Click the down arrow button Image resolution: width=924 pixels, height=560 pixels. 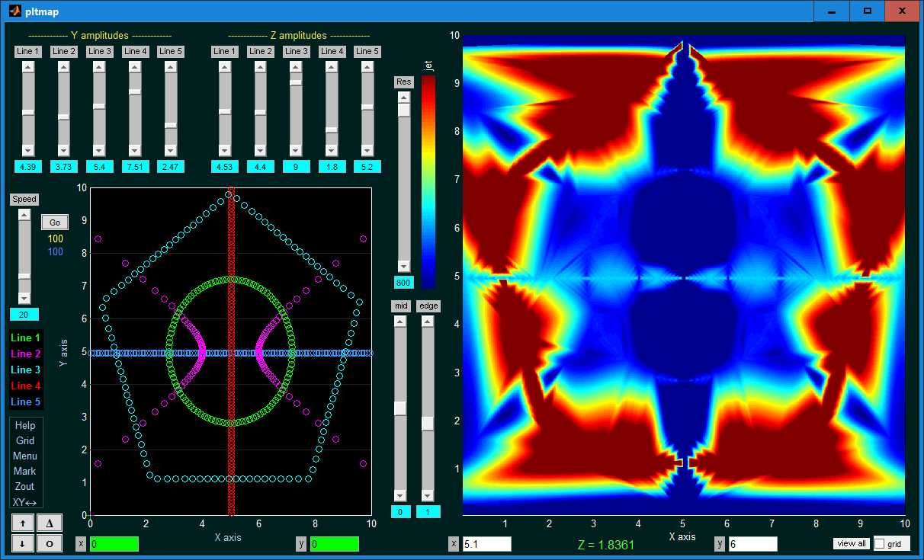click(23, 544)
